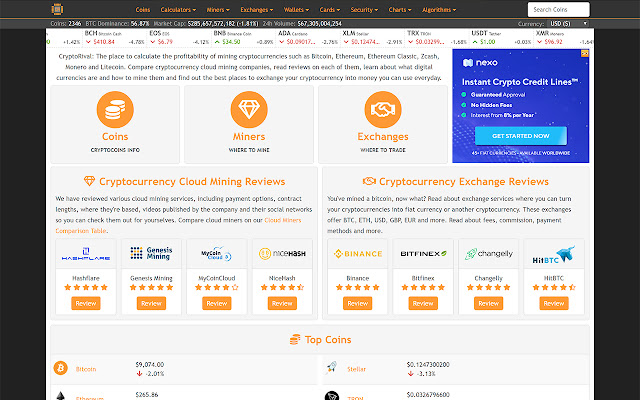Expand the Charts dropdown
This screenshot has height=400, width=640.
(400, 9)
